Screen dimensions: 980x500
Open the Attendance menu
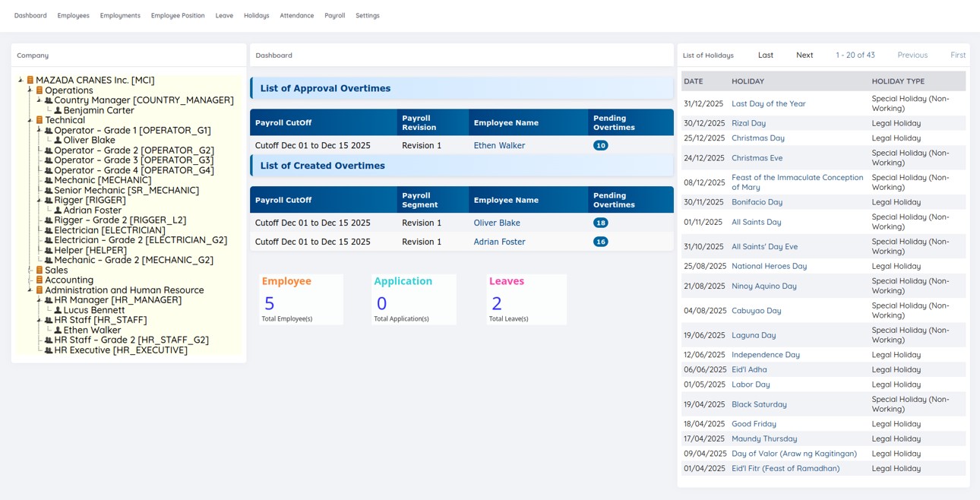click(x=296, y=15)
